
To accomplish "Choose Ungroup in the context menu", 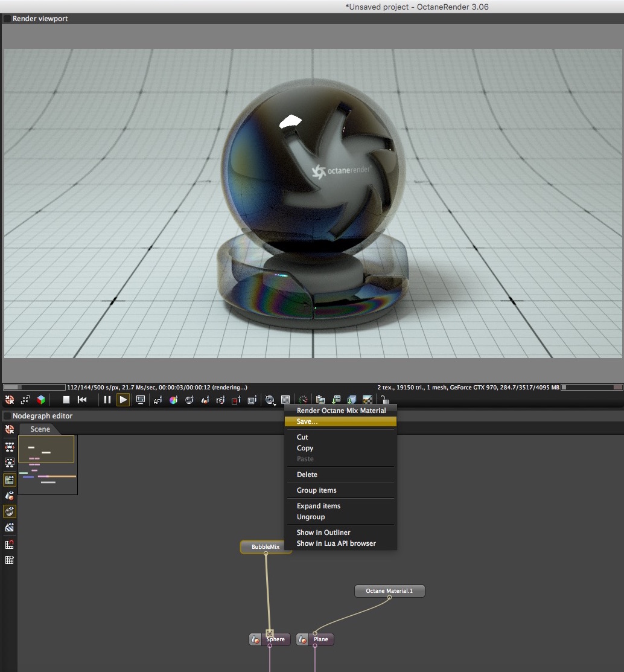I will [340, 517].
